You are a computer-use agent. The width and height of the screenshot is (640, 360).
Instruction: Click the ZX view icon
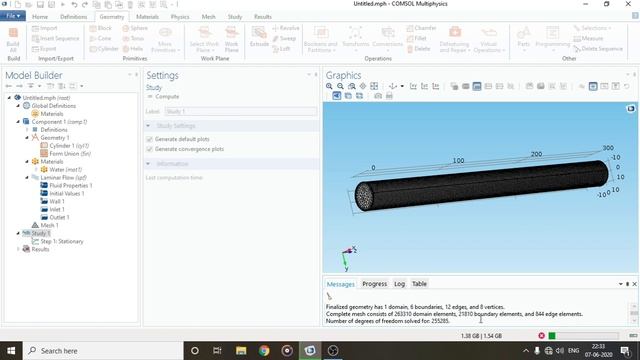coord(436,86)
